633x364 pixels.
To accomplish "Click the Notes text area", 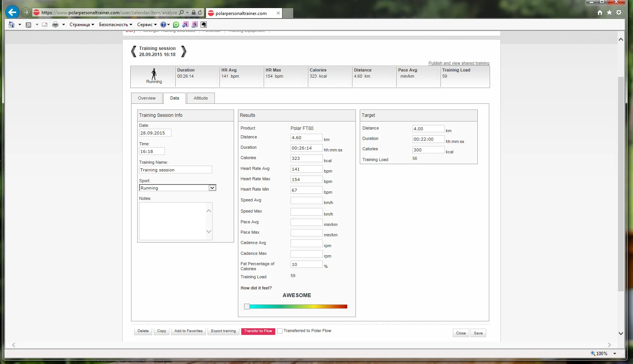I will pyautogui.click(x=172, y=221).
